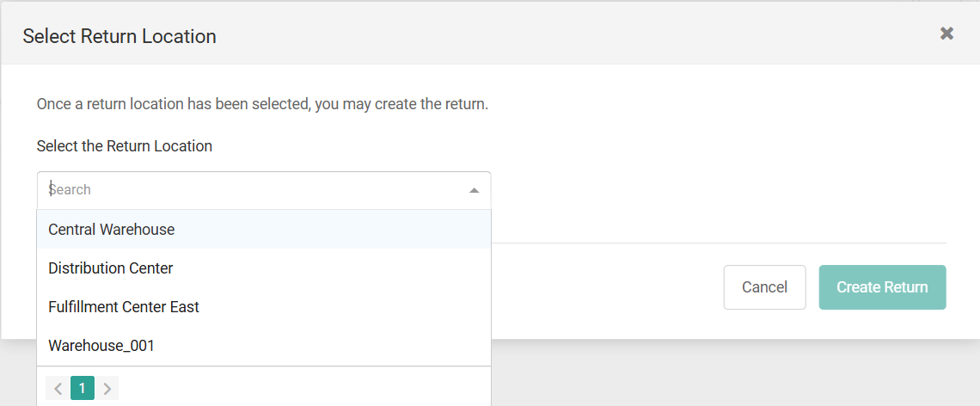The image size is (980, 406).
Task: Select Fulfillment Center East option
Action: 124,307
